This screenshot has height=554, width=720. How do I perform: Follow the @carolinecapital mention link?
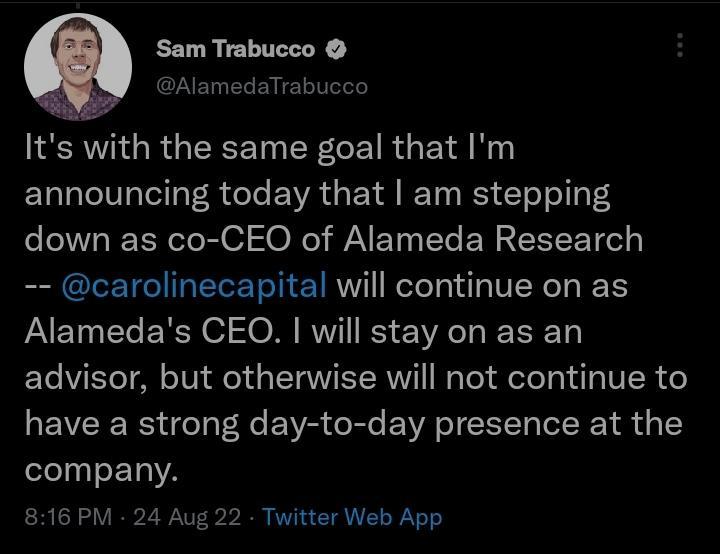[194, 285]
